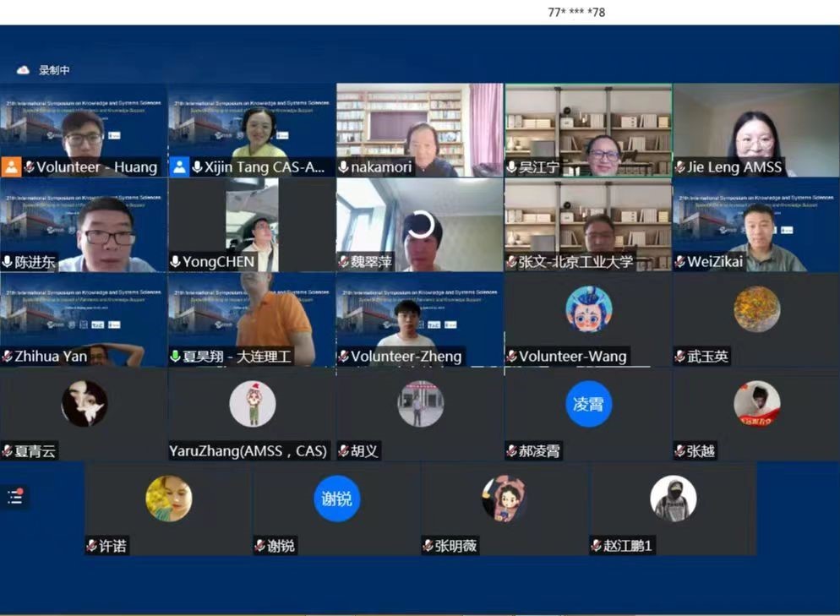Image resolution: width=840 pixels, height=616 pixels.
Task: Click the blue 凌霄 avatar circle
Action: click(588, 404)
